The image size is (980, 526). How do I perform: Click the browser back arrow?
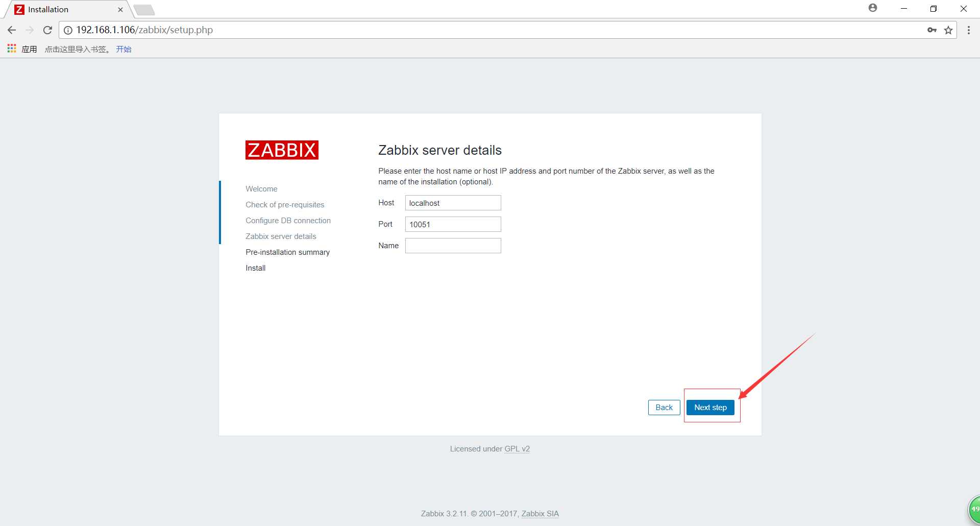(x=12, y=30)
